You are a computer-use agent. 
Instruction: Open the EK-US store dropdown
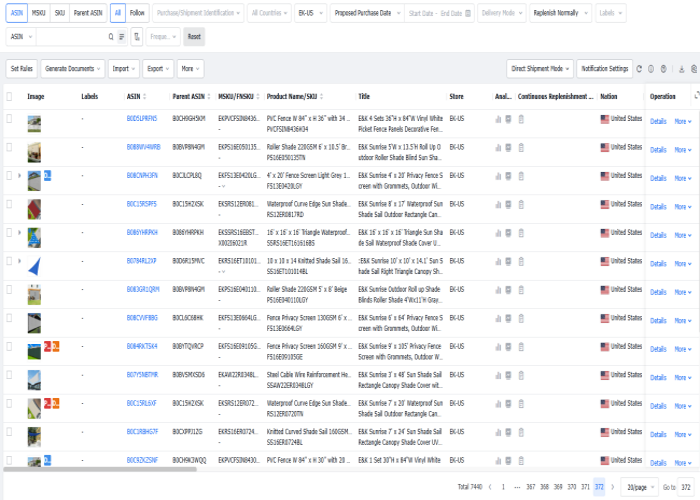(x=311, y=13)
